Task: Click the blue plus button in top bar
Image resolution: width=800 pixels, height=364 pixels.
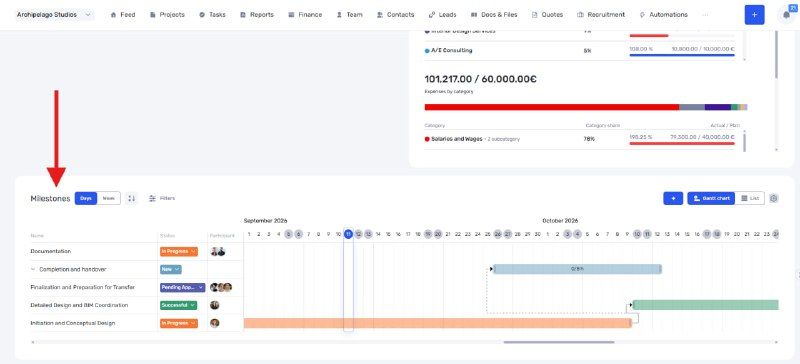Action: coord(755,15)
